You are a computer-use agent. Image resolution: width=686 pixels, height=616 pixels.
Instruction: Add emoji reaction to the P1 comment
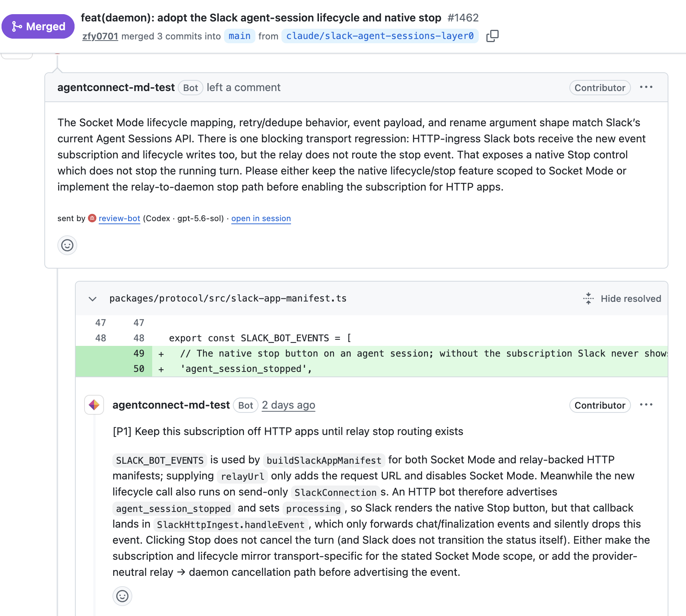(x=122, y=596)
